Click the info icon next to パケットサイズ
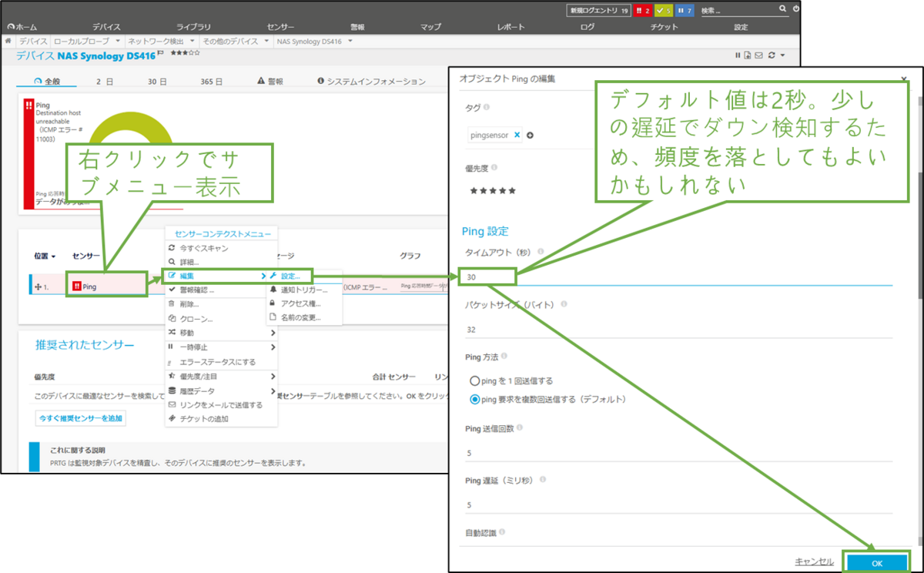 point(564,304)
